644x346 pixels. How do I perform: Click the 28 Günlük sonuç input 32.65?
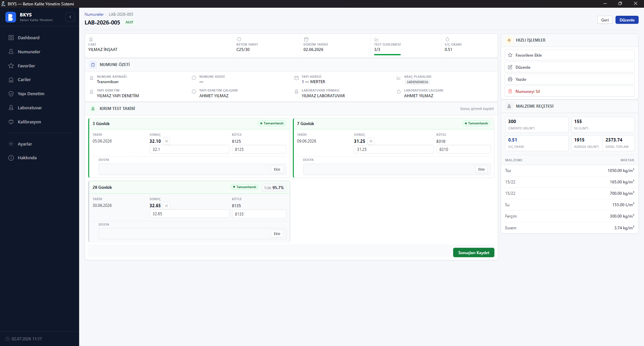[x=189, y=214]
